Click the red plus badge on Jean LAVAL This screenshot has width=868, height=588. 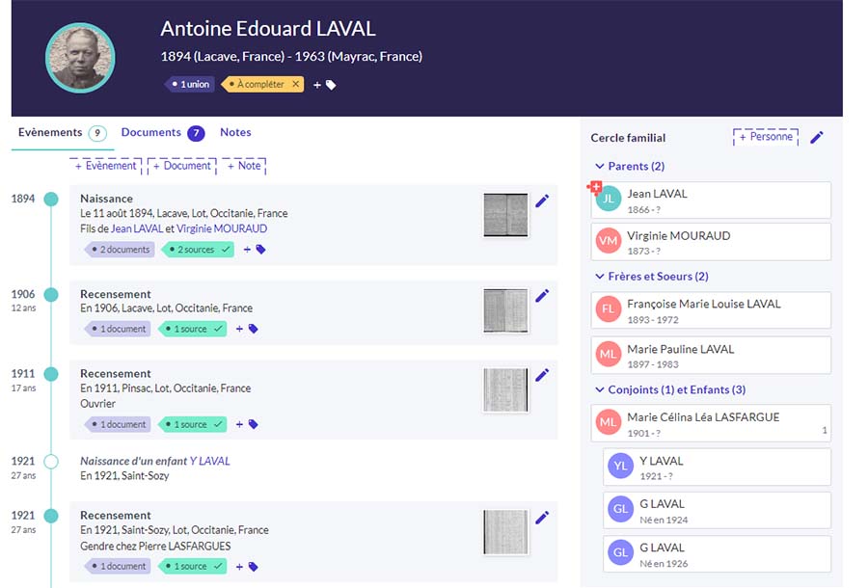coord(594,187)
